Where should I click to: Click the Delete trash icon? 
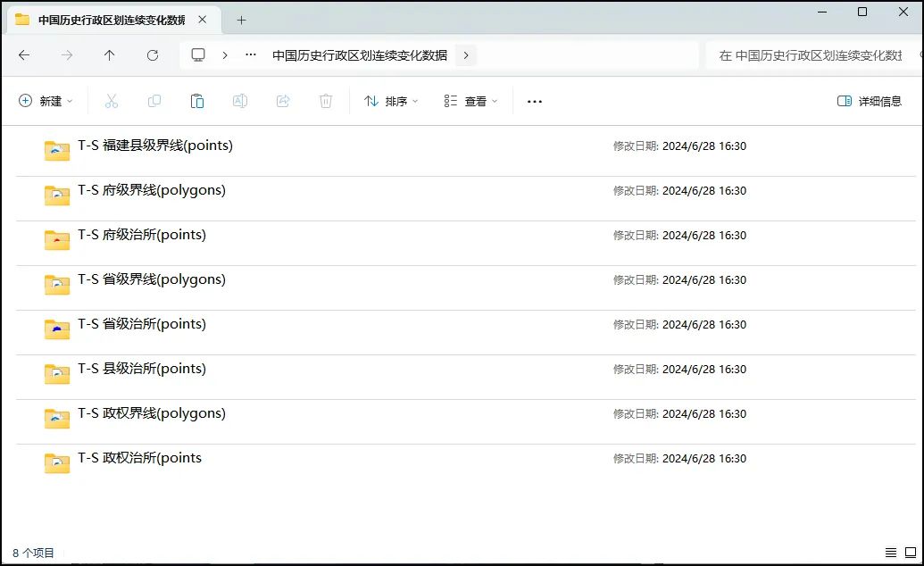(x=326, y=101)
